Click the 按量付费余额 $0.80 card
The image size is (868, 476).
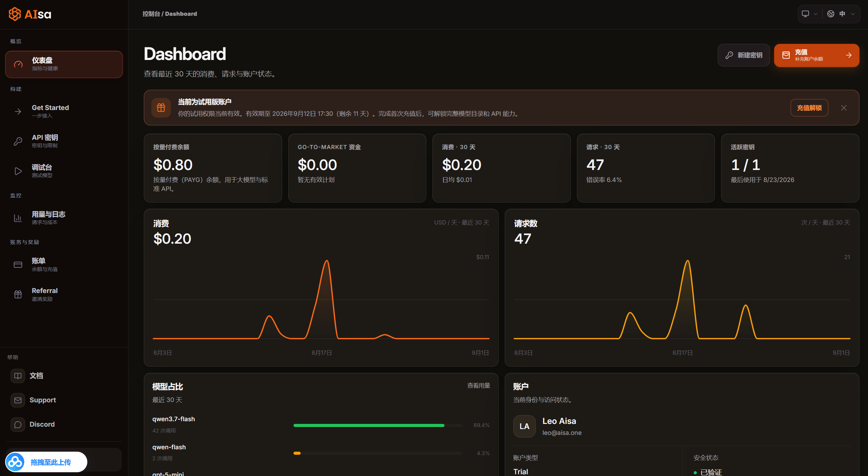tap(213, 168)
